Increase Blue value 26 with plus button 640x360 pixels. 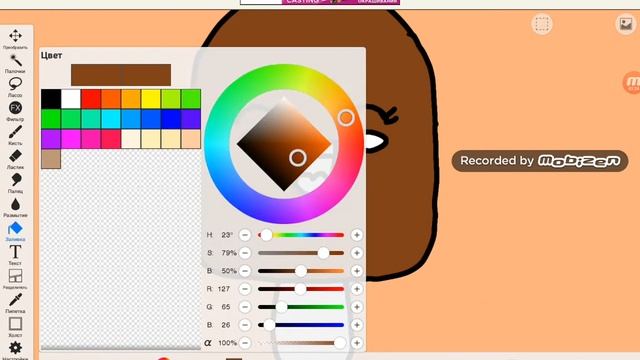357,325
